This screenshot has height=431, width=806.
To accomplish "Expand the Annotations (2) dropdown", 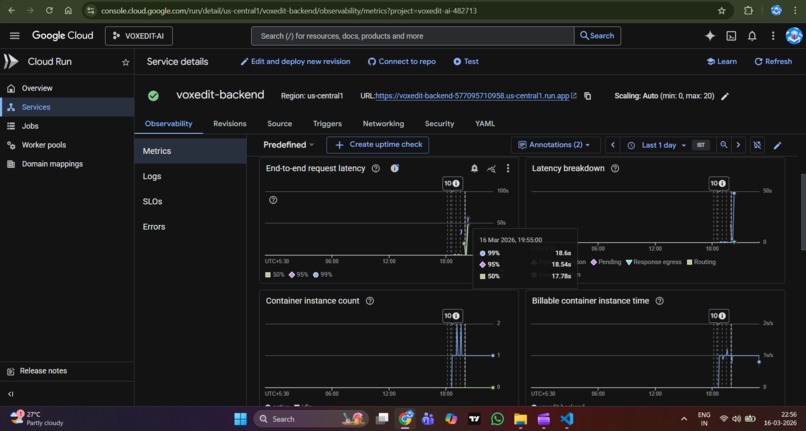I will tap(554, 145).
